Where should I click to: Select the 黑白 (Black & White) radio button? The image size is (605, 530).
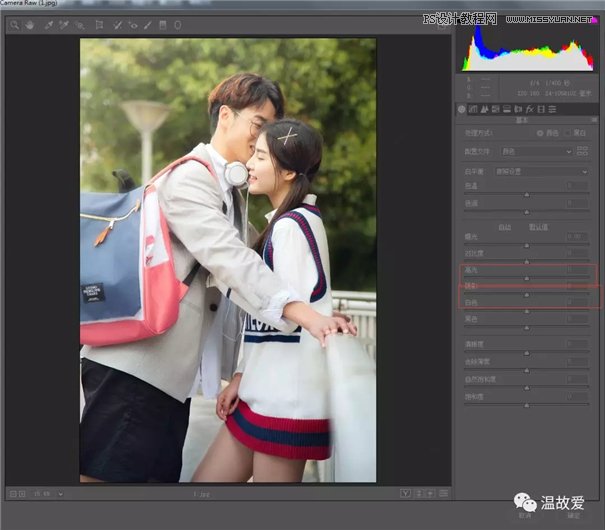click(568, 132)
